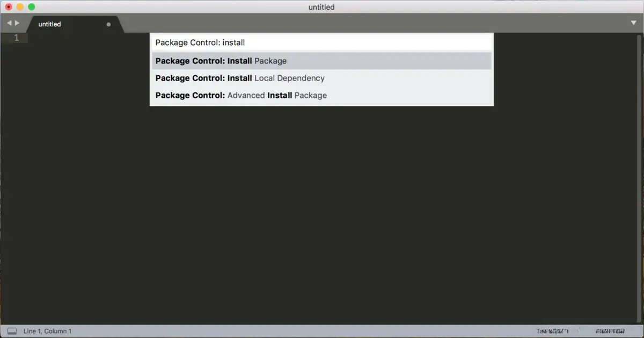Viewport: 644px width, 338px height.
Task: Click the empty tab bar area
Action: pos(376,24)
